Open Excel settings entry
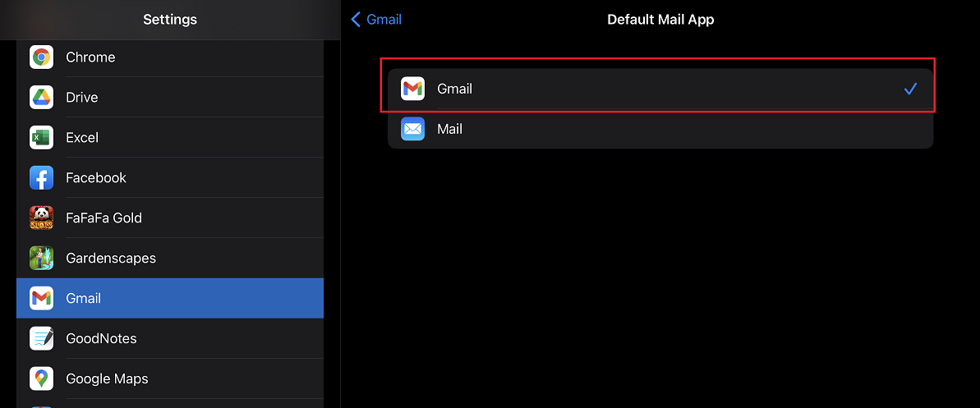 170,137
